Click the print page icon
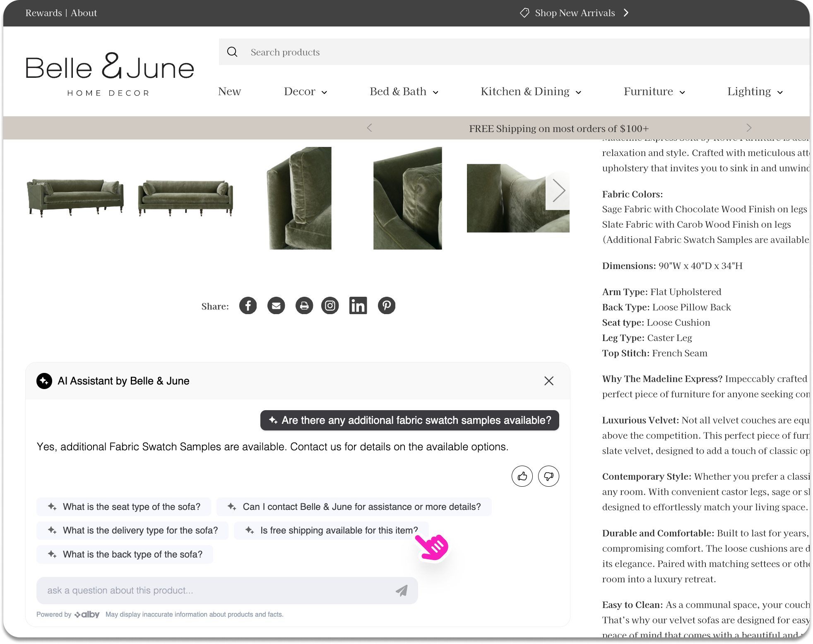 click(304, 306)
